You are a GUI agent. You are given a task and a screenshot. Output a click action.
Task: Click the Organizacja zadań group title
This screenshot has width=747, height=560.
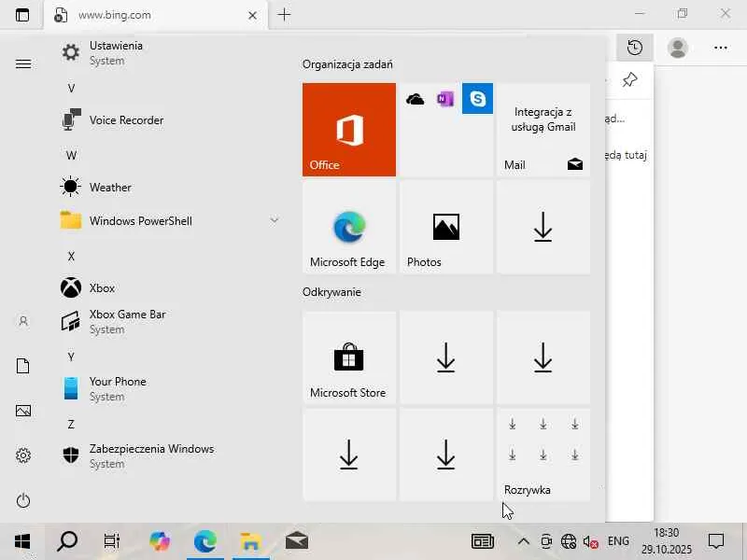click(x=347, y=64)
